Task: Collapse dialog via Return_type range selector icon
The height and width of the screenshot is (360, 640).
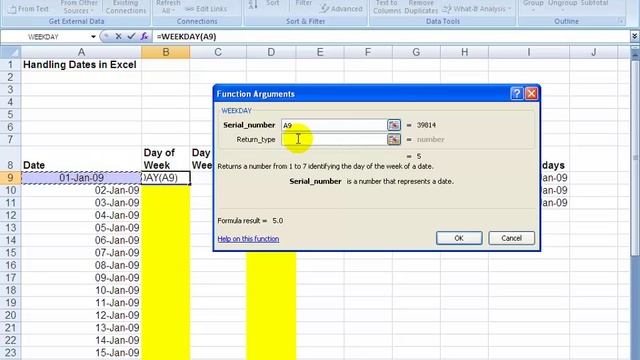Action: tap(394, 140)
